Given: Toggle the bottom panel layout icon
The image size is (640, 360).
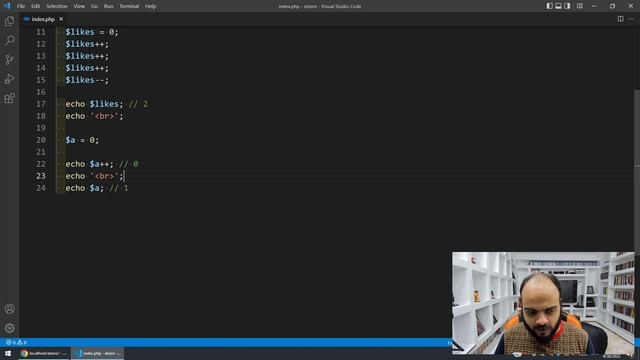Looking at the screenshot, I should click(x=558, y=6).
